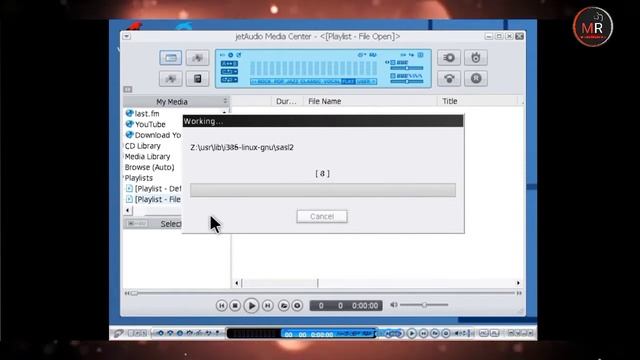The height and width of the screenshot is (360, 640).
Task: Open the CD Library item
Action: pos(142,146)
